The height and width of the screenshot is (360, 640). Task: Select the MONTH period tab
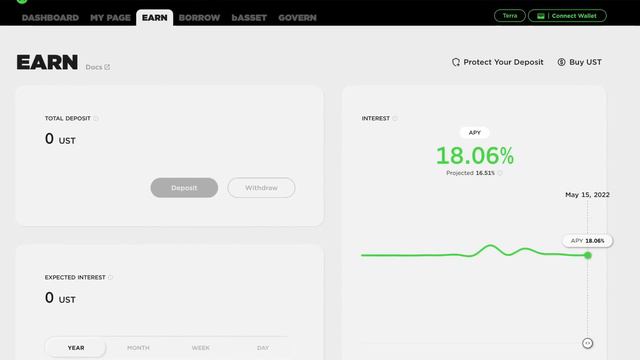[138, 348]
